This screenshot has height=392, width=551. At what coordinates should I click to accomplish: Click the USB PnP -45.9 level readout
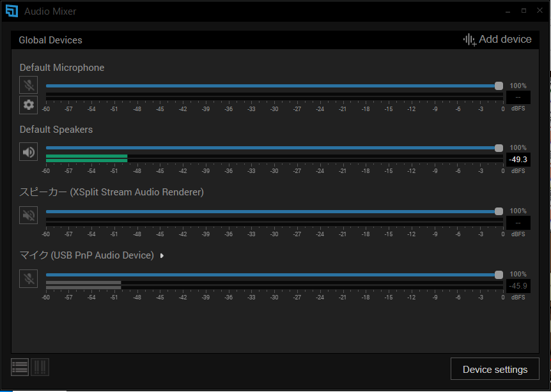pyautogui.click(x=518, y=286)
